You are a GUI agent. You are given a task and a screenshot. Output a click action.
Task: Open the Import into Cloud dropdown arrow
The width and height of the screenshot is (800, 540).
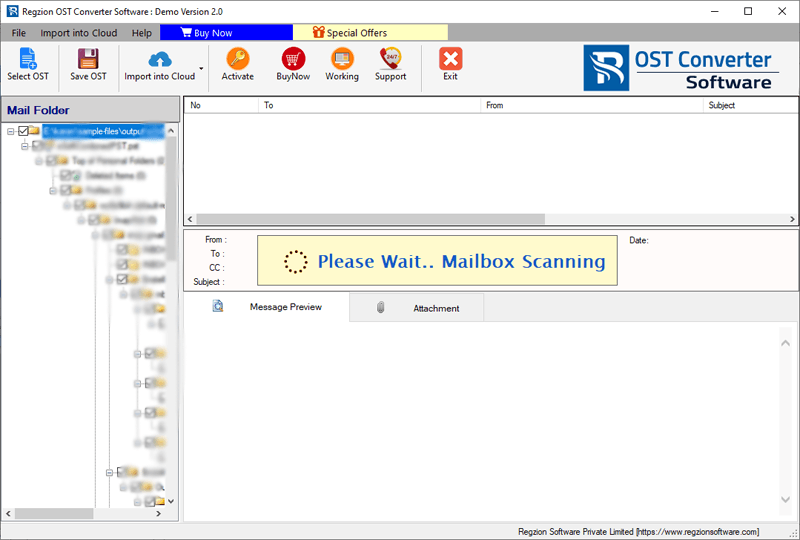point(202,70)
